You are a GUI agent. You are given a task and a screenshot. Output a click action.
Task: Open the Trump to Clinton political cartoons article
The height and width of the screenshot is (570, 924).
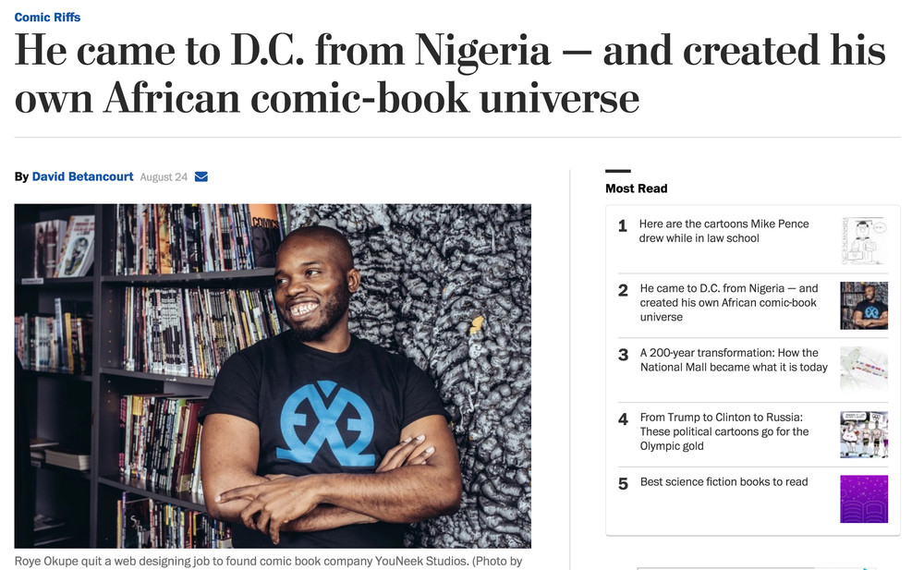724,431
